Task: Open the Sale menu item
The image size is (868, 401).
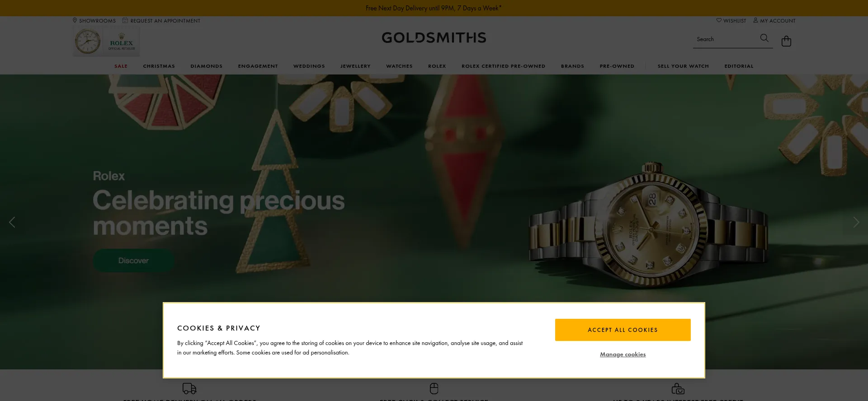Action: [x=121, y=66]
